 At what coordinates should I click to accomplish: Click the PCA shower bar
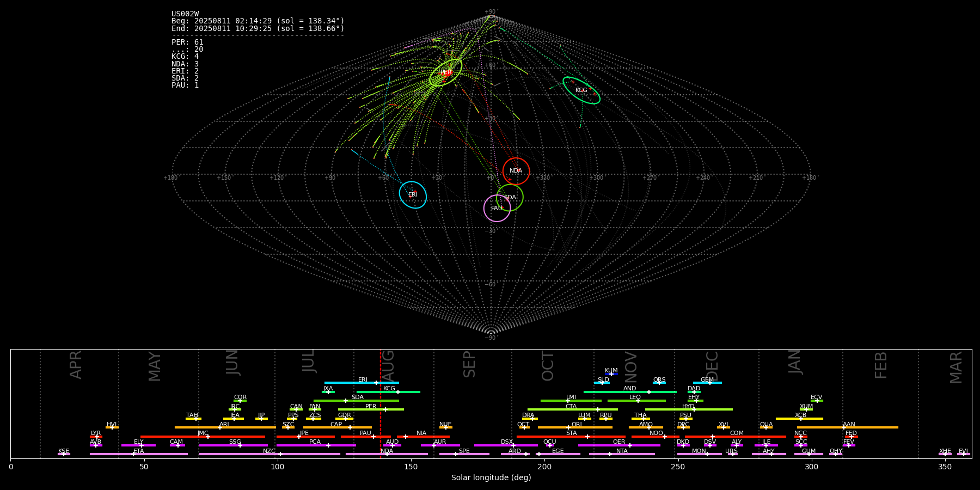point(316,445)
